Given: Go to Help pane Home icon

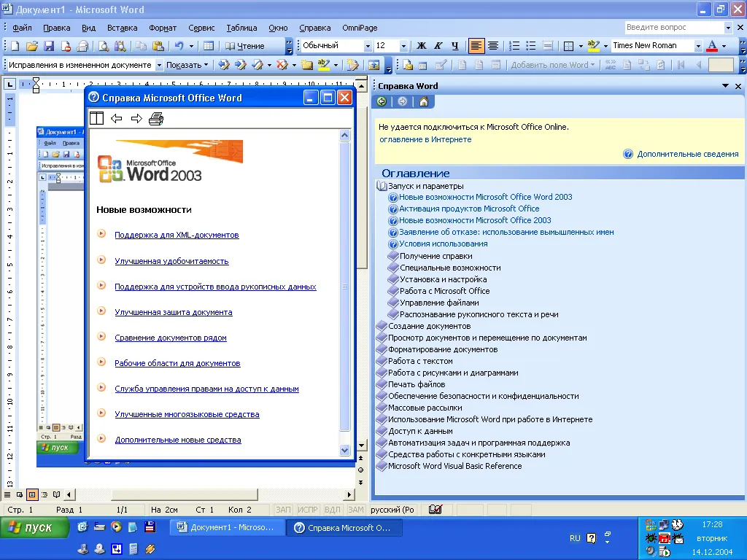Looking at the screenshot, I should (423, 101).
